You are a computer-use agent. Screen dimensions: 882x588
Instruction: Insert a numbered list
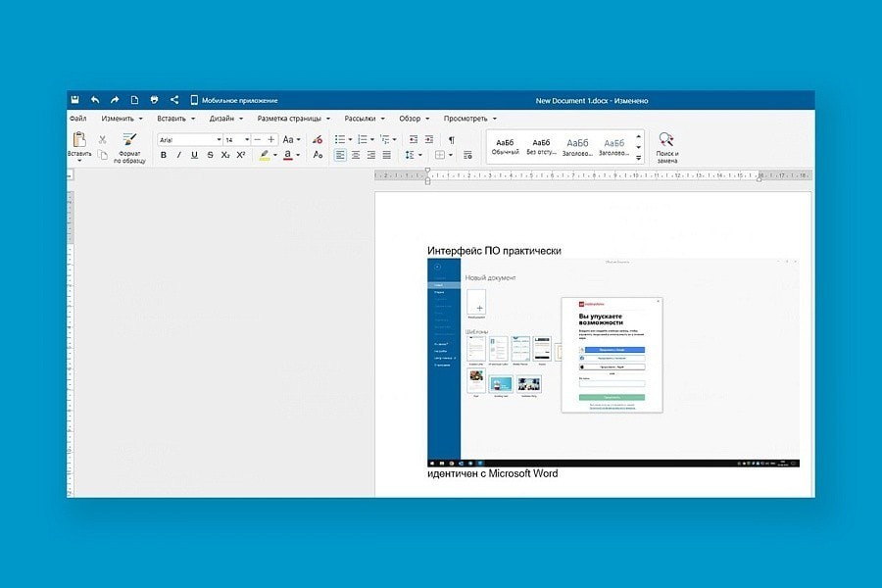[363, 139]
